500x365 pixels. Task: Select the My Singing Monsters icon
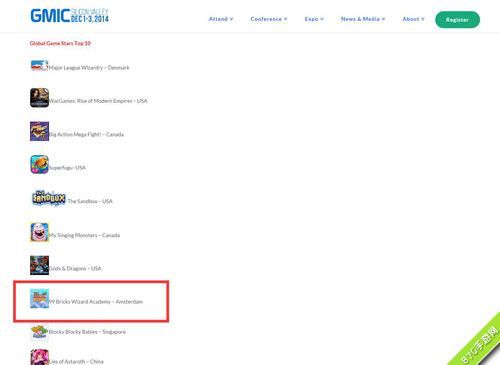pos(39,232)
